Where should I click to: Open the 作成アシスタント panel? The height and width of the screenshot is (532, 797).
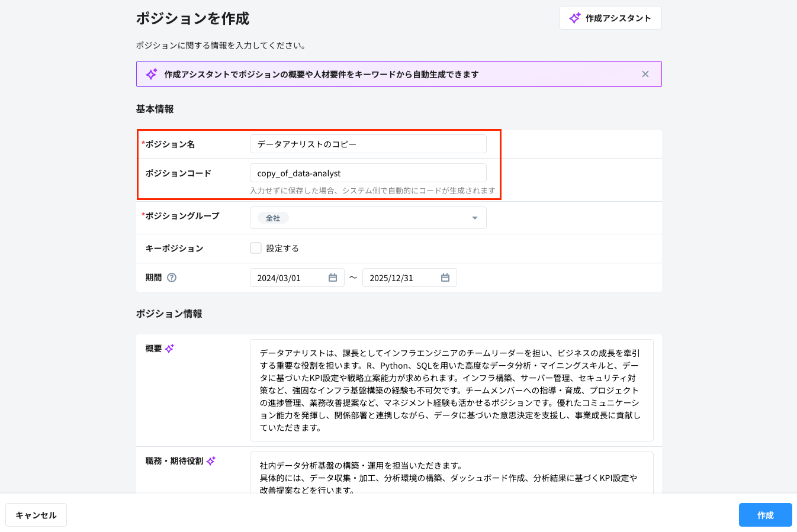click(610, 18)
